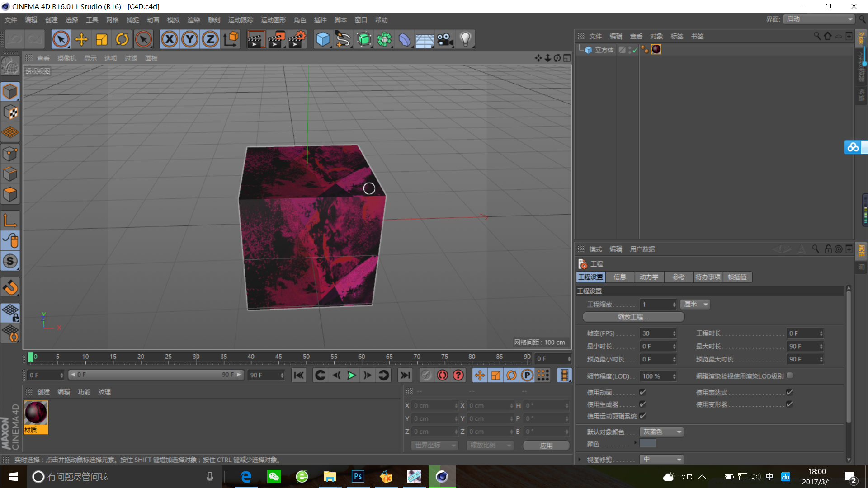The image size is (868, 488).
Task: Add a floor environment object
Action: click(425, 39)
